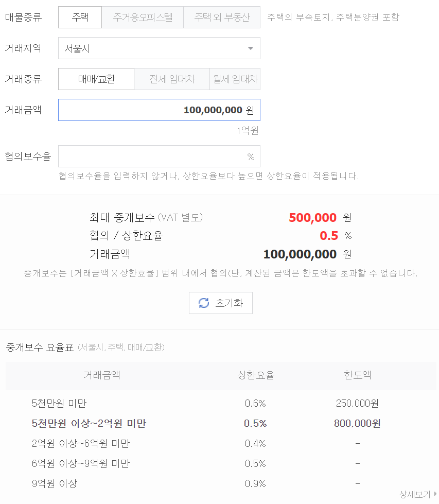Click the 주택의 부속토지 note text
This screenshot has height=504, width=439.
[x=333, y=18]
